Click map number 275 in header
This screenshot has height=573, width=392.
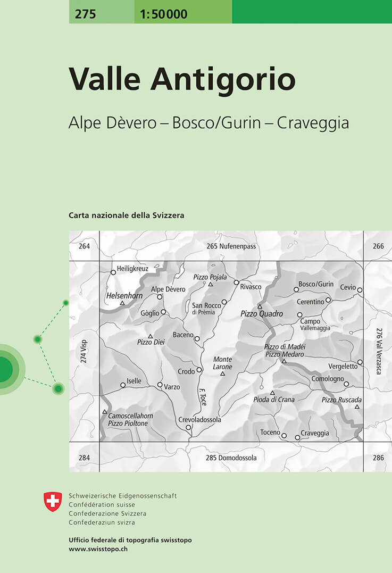(x=85, y=14)
